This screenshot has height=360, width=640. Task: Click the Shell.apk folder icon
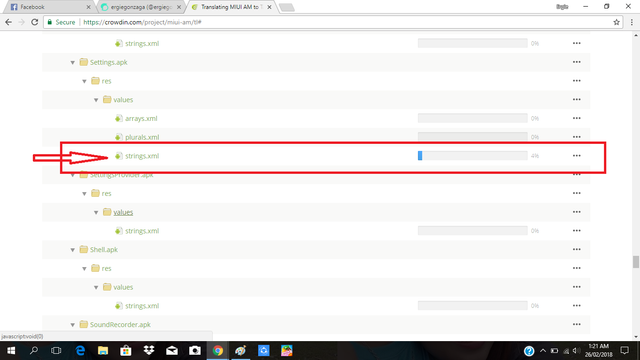coord(84,249)
